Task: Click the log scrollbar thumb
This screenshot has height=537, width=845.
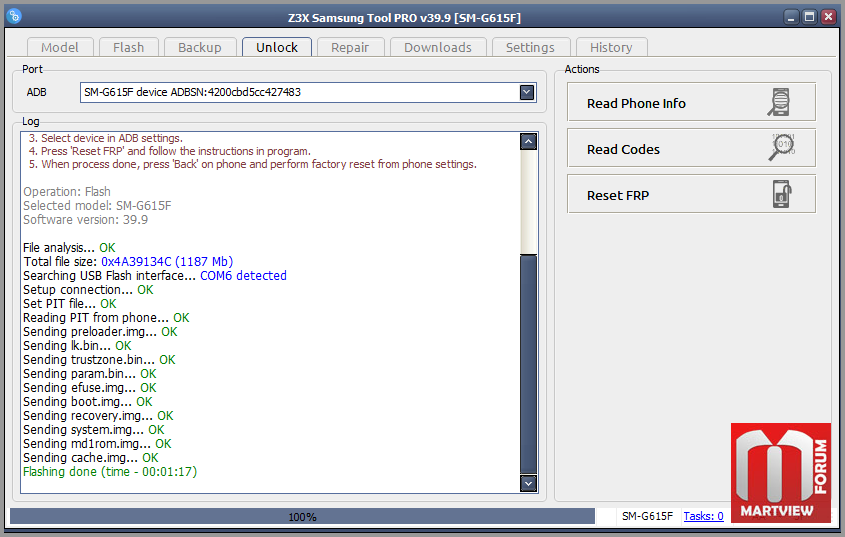Action: (x=528, y=364)
